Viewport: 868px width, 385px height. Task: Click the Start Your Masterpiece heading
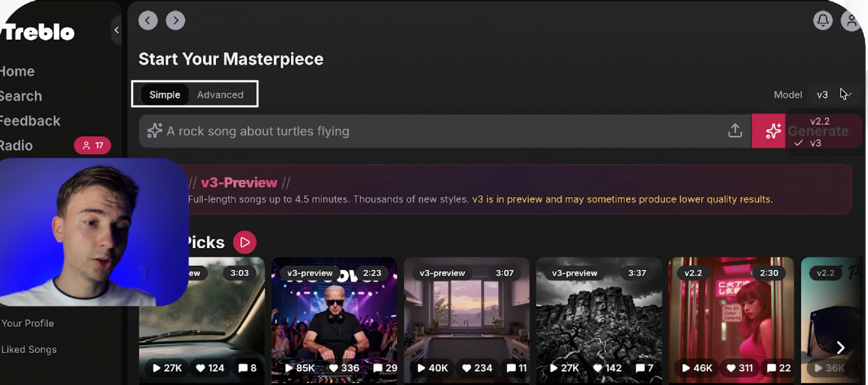pyautogui.click(x=231, y=59)
